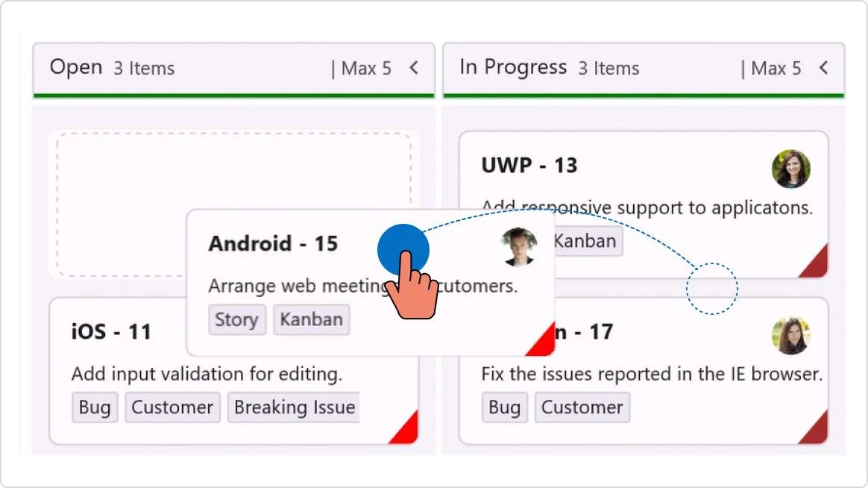
Task: Click the Open 3 Items label
Action: click(112, 68)
